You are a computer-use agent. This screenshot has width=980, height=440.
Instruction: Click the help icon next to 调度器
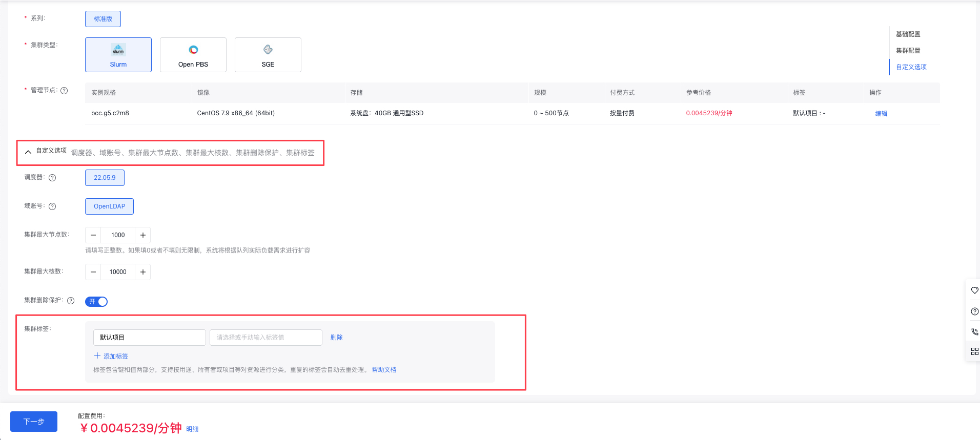(x=52, y=178)
